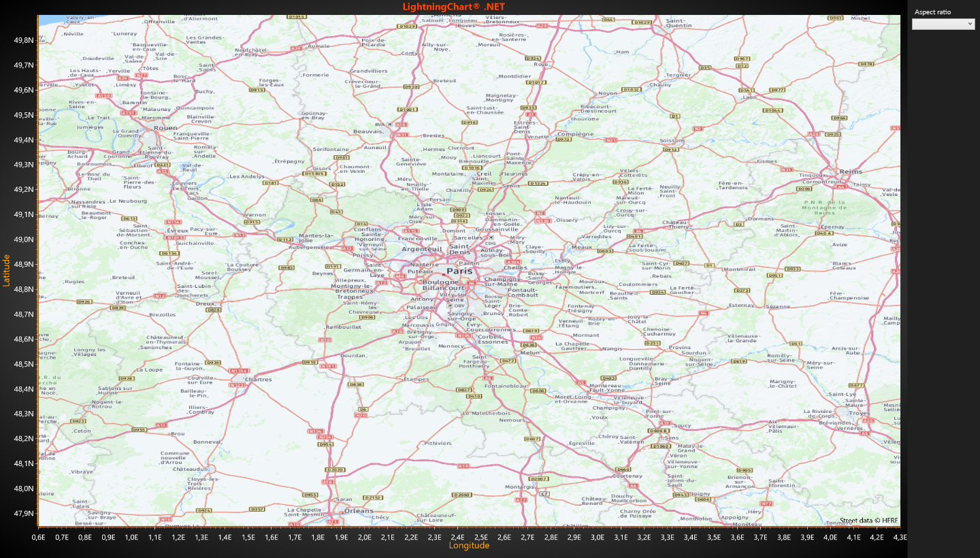
Task: Click the 0,6E longitude tick label
Action: pos(39,537)
